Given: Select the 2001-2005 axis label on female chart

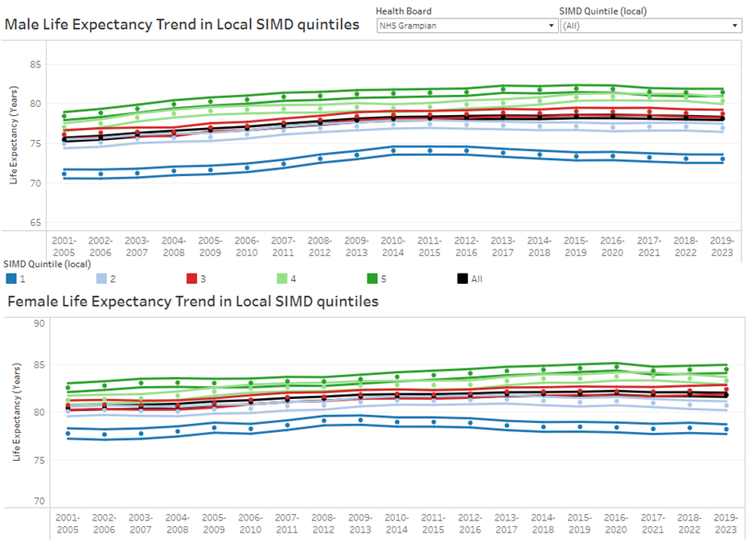Looking at the screenshot, I should coord(64,525).
